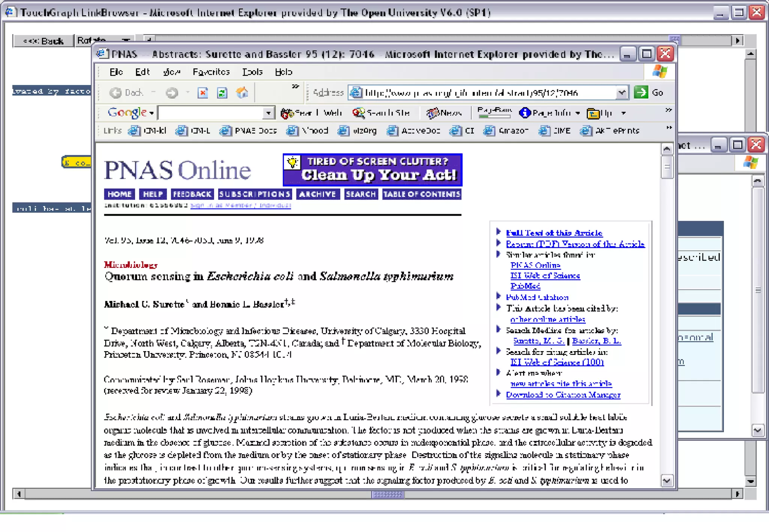This screenshot has height=532, width=769.
Task: Click the PNAS page scroll down arrow
Action: click(x=667, y=481)
